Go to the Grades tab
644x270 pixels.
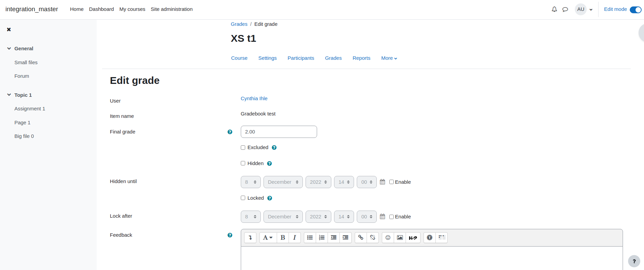click(333, 58)
